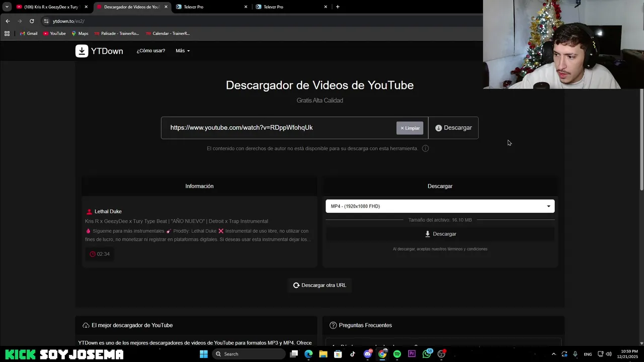Viewport: 644px width, 362px height.
Task: Select the Descargador de Videos tab
Action: 132,7
